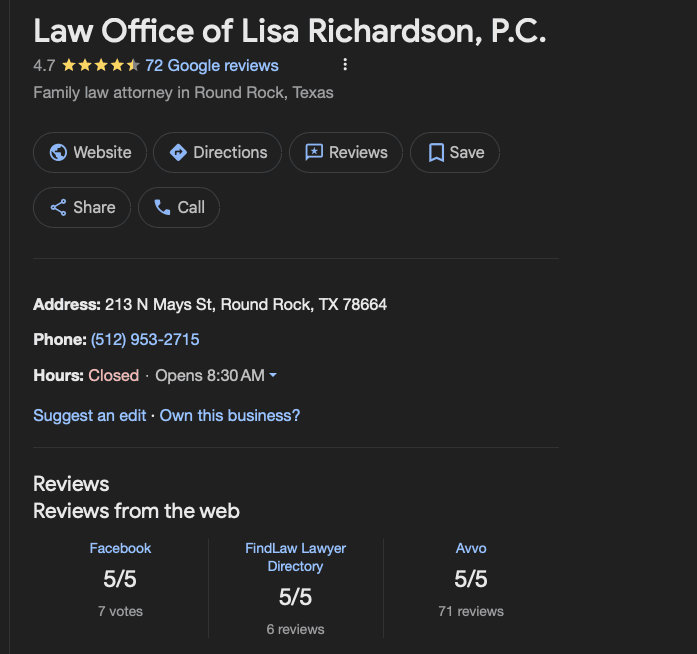The width and height of the screenshot is (697, 654).
Task: Click the Reviews star speech-bubble icon
Action: click(314, 153)
